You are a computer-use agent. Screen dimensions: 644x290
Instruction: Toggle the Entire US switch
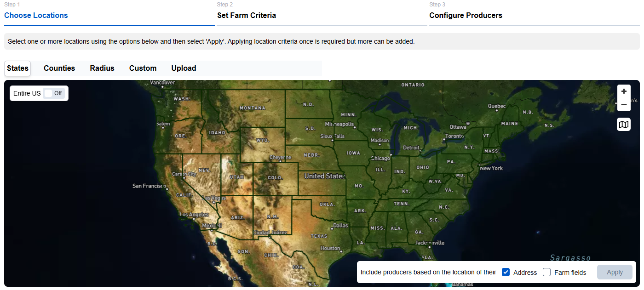[54, 93]
